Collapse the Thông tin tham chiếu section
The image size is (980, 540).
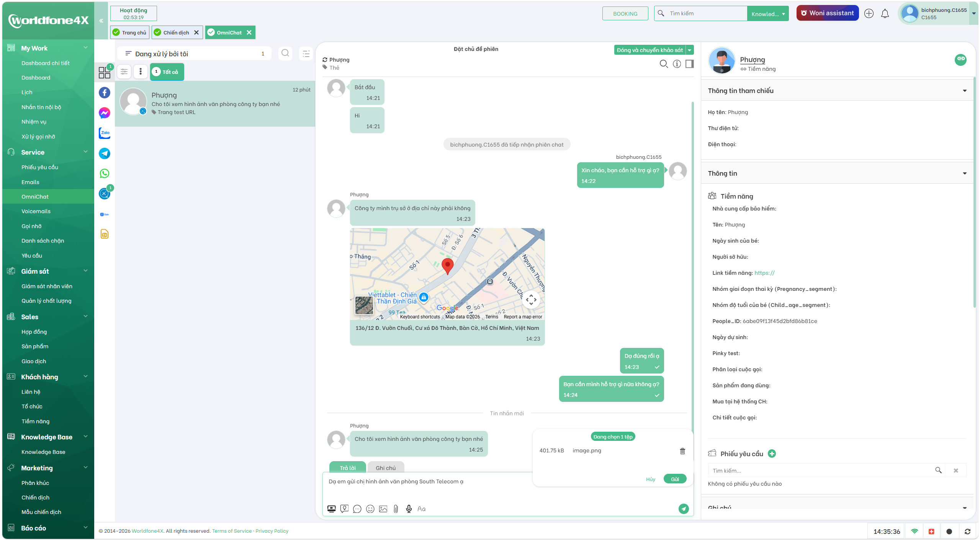tap(964, 91)
